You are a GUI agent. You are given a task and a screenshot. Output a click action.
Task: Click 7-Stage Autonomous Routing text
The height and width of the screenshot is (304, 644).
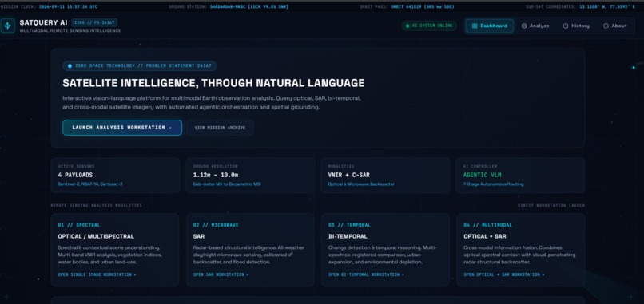[x=493, y=184]
